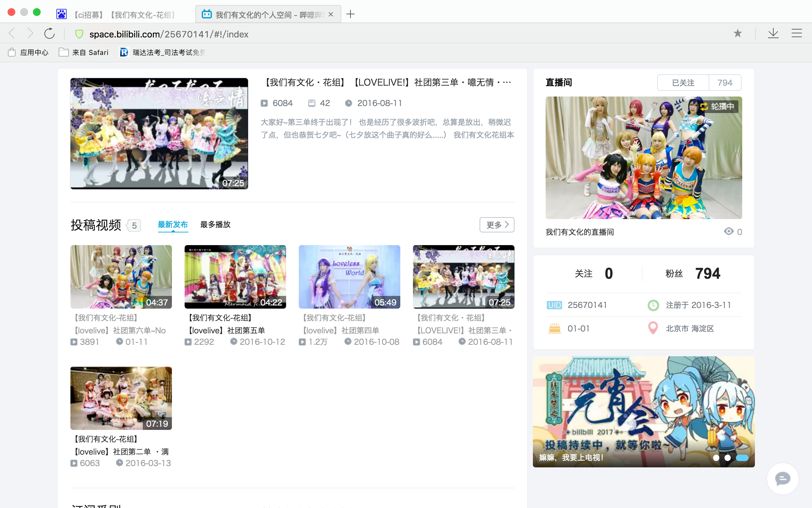Go forward to the next page

(x=30, y=33)
